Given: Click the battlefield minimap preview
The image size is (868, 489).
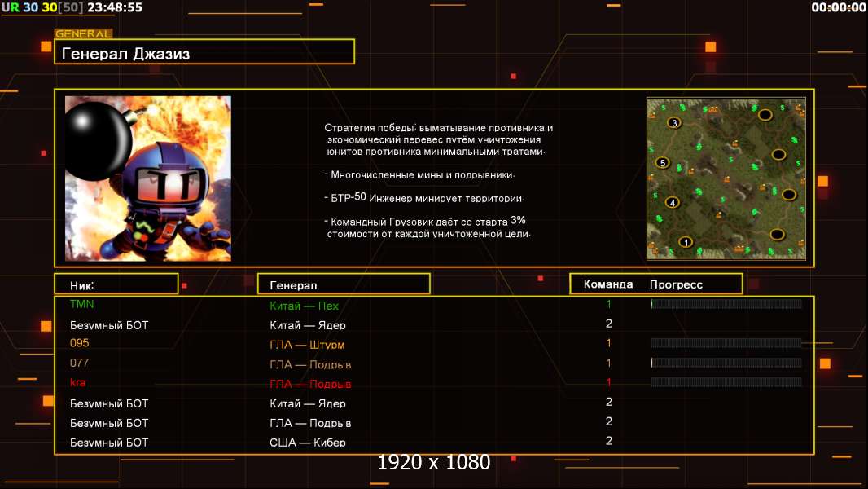Looking at the screenshot, I should click(726, 178).
